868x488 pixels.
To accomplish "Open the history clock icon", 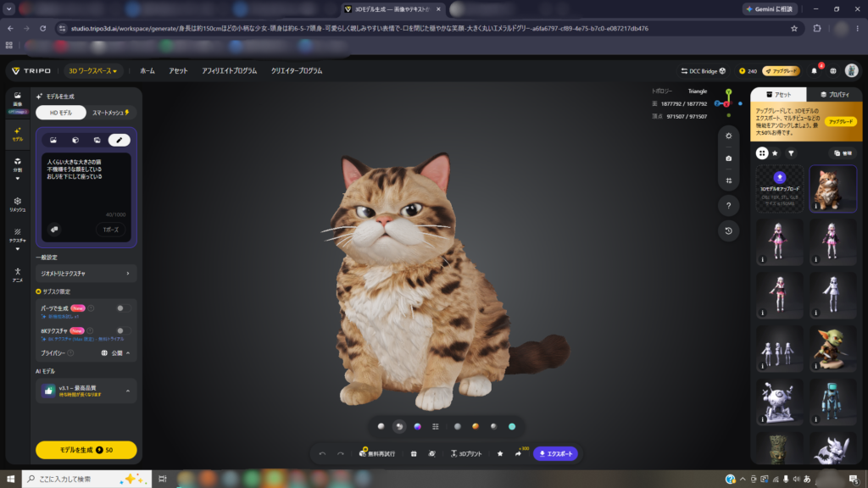I will point(728,230).
